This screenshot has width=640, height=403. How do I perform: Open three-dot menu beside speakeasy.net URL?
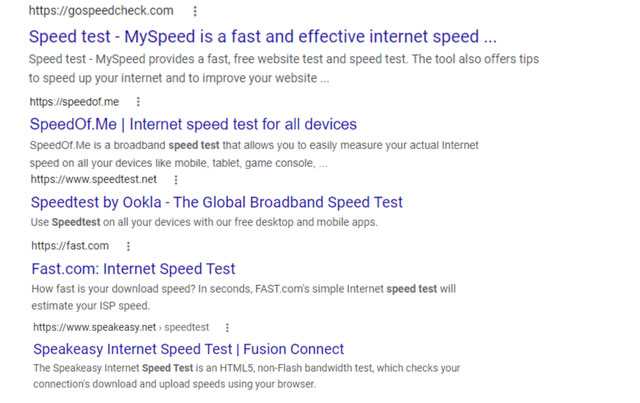[x=227, y=327]
